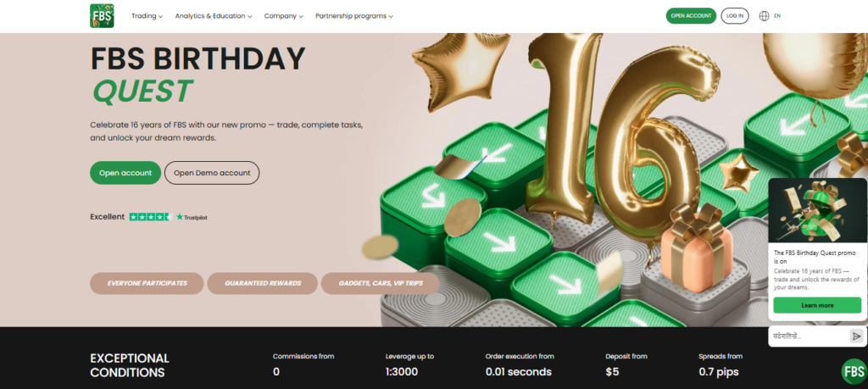Expand Analytics & Education dropdown
Screen dimensions: 868x389
pyautogui.click(x=213, y=16)
